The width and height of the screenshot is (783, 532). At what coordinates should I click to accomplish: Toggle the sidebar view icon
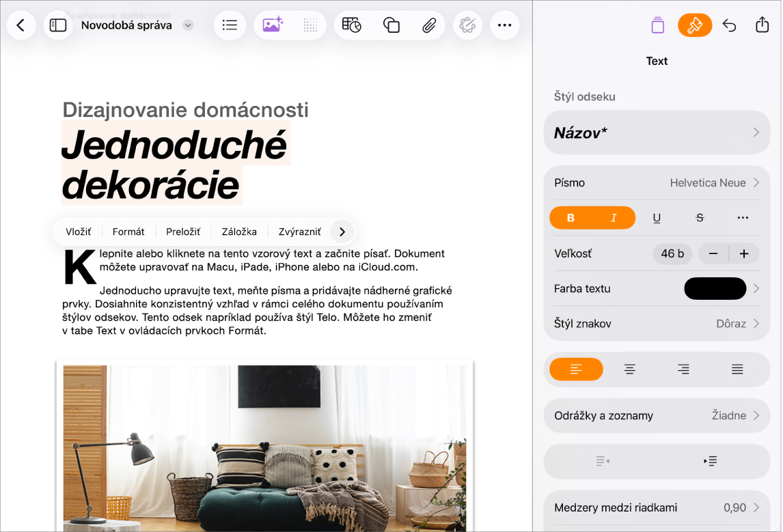pos(58,25)
